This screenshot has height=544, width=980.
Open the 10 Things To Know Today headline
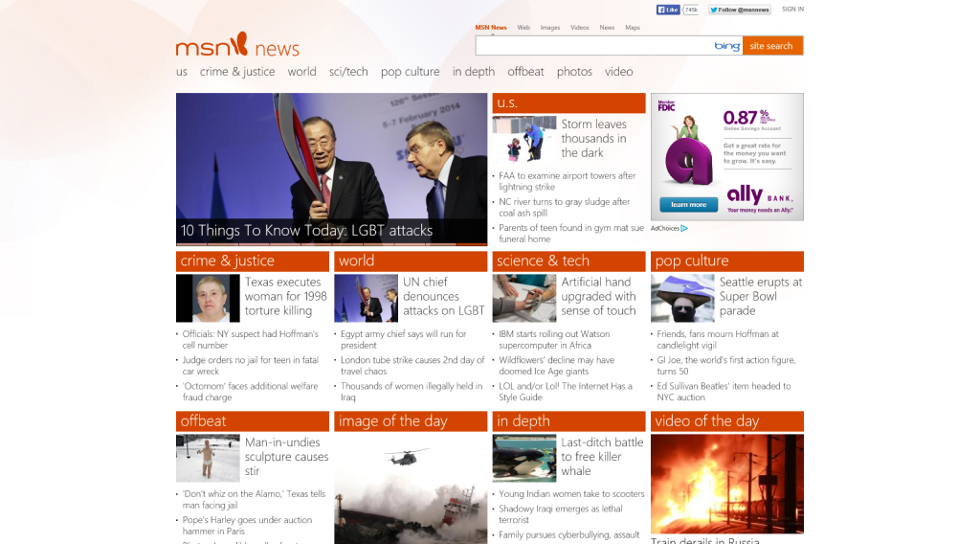[x=306, y=231]
